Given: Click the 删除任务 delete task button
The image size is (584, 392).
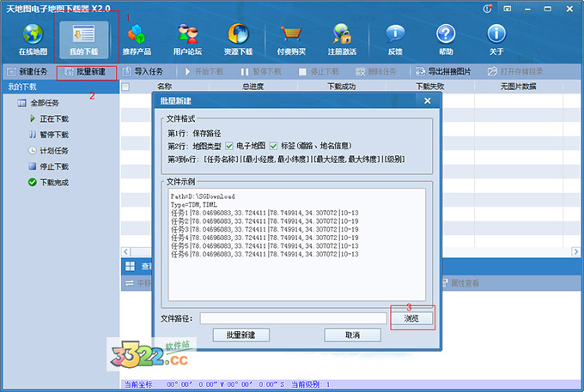Looking at the screenshot, I should (376, 71).
